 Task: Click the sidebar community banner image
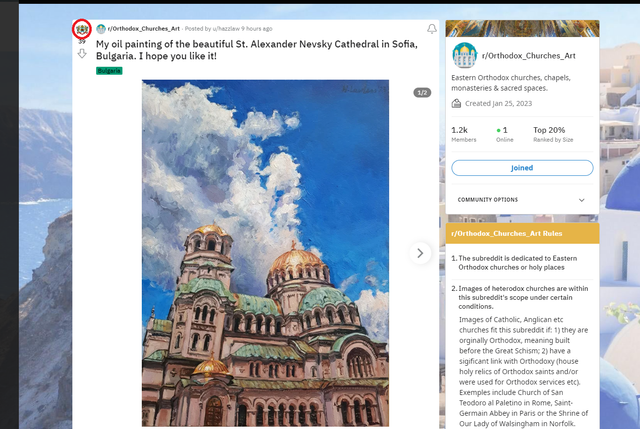point(522,28)
